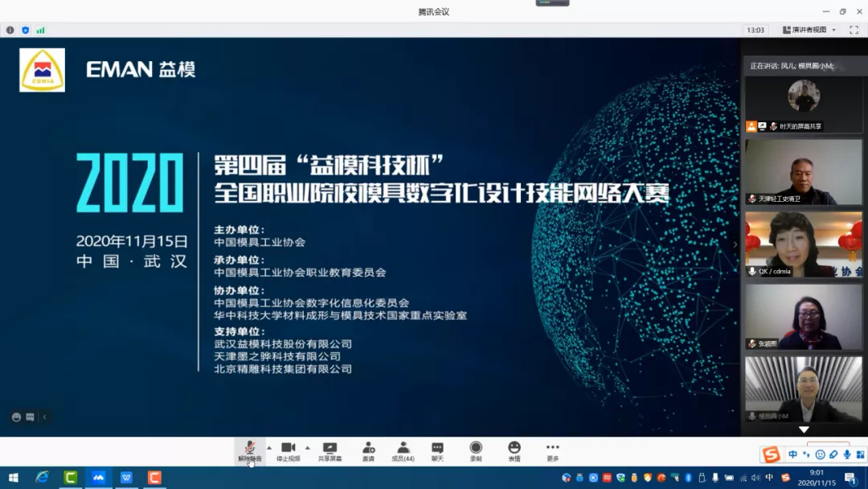Launch Internet Explorer from taskbar

click(x=42, y=478)
